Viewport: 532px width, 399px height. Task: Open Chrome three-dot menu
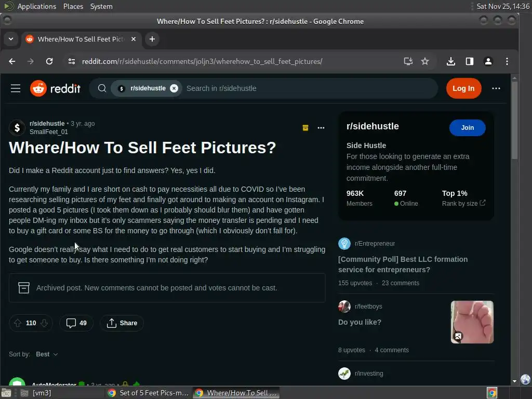click(507, 61)
